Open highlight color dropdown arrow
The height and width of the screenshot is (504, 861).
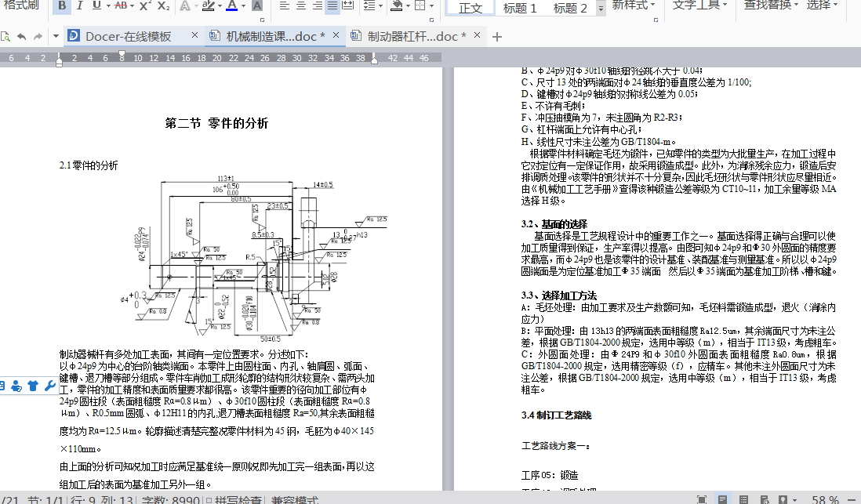pos(220,6)
